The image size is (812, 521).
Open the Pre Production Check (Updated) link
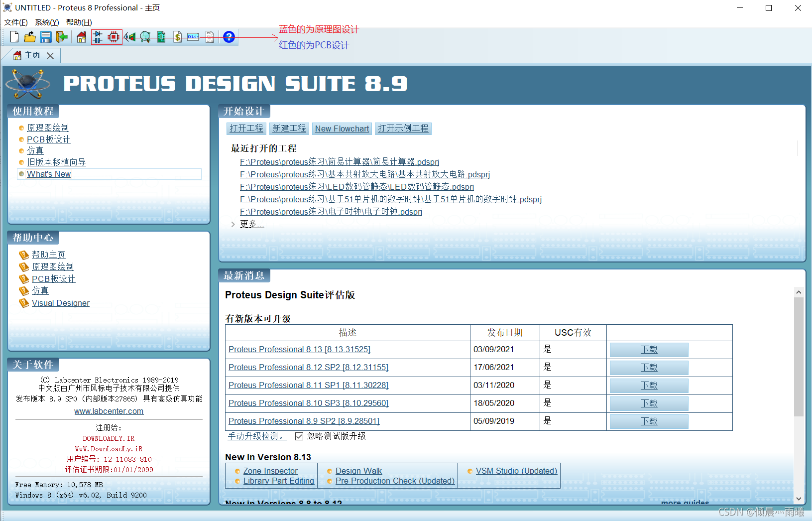click(395, 481)
